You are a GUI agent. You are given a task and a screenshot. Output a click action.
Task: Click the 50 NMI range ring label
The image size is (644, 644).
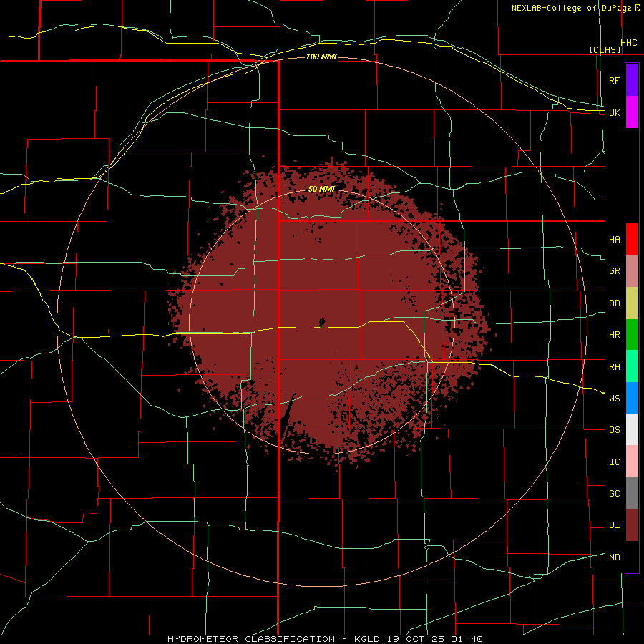click(321, 189)
